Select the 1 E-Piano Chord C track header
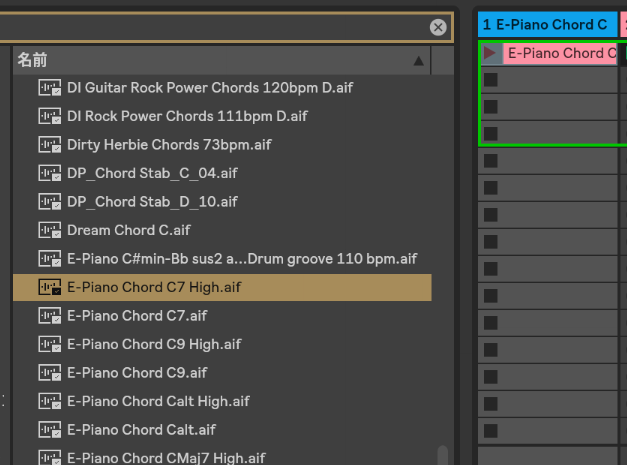Viewport: 627px width, 465px height. [545, 24]
